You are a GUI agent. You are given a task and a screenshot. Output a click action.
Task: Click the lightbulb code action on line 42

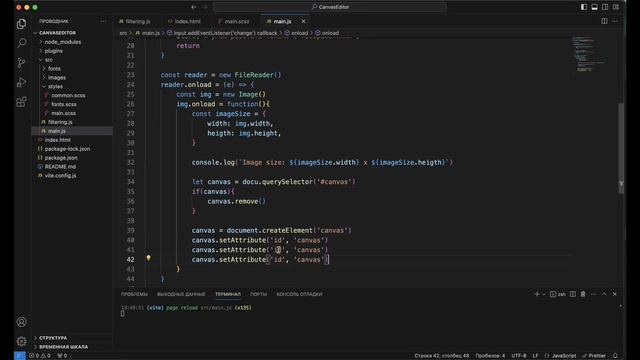(x=149, y=258)
